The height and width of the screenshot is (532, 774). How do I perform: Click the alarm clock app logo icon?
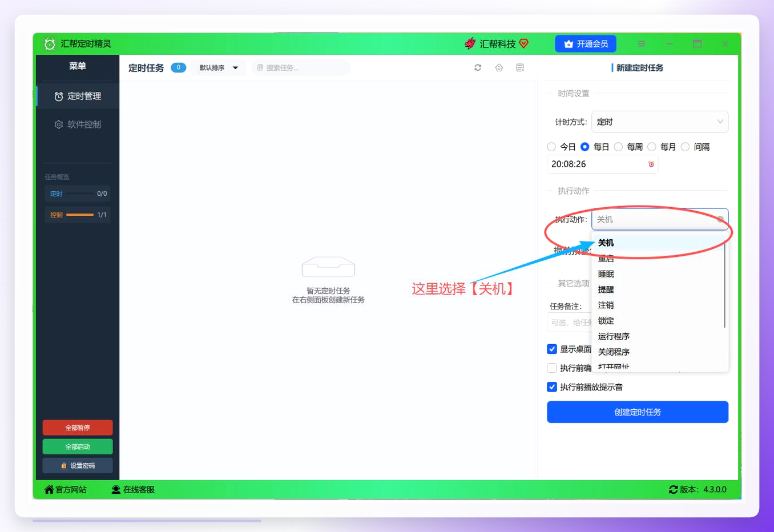click(50, 44)
